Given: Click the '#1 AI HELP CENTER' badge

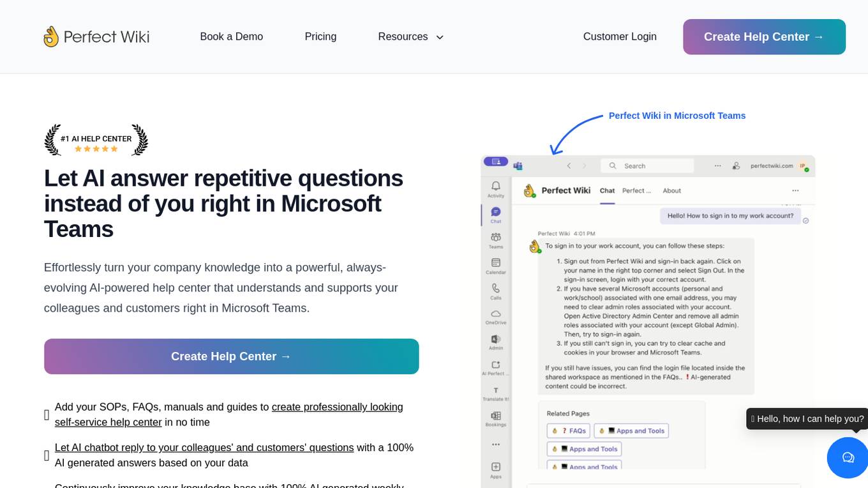Looking at the screenshot, I should pyautogui.click(x=96, y=140).
